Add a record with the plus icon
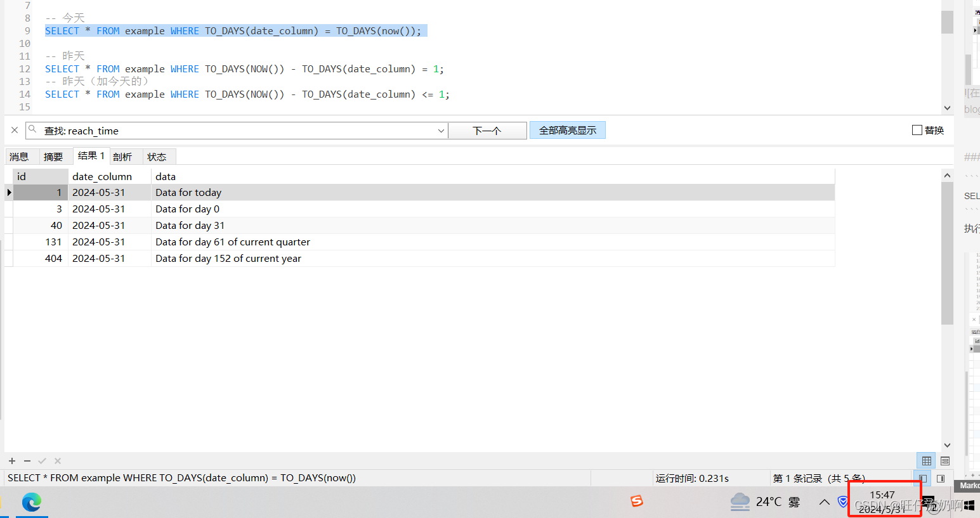The height and width of the screenshot is (518, 980). coord(12,461)
